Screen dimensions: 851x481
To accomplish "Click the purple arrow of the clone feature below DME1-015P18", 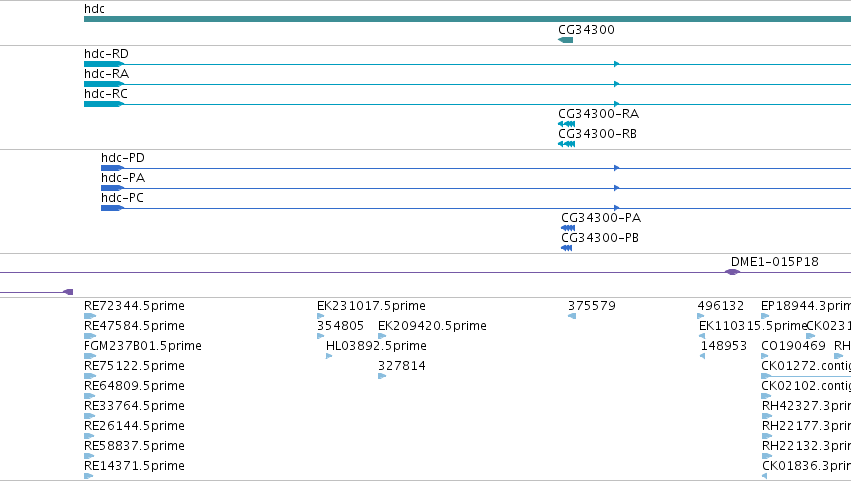I will click(x=68, y=292).
